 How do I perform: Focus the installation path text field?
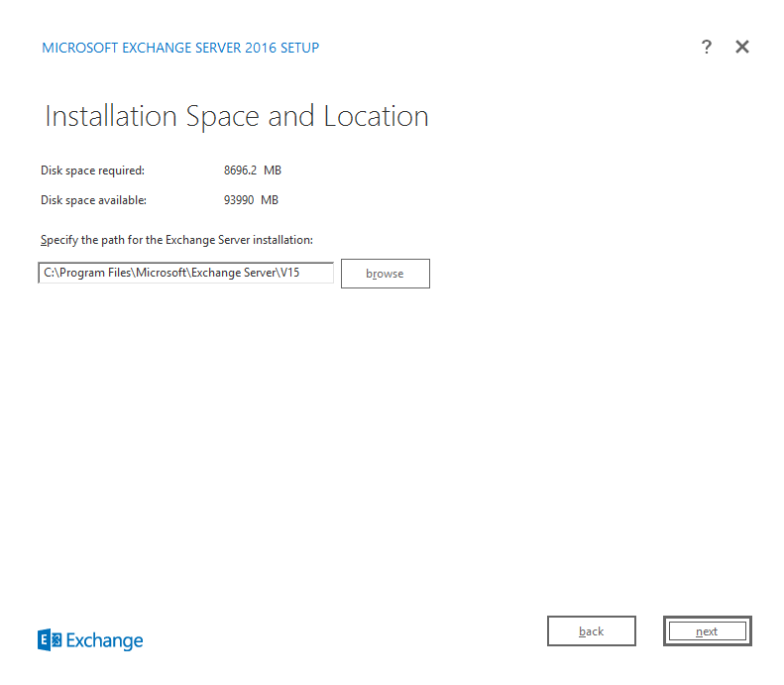[186, 273]
